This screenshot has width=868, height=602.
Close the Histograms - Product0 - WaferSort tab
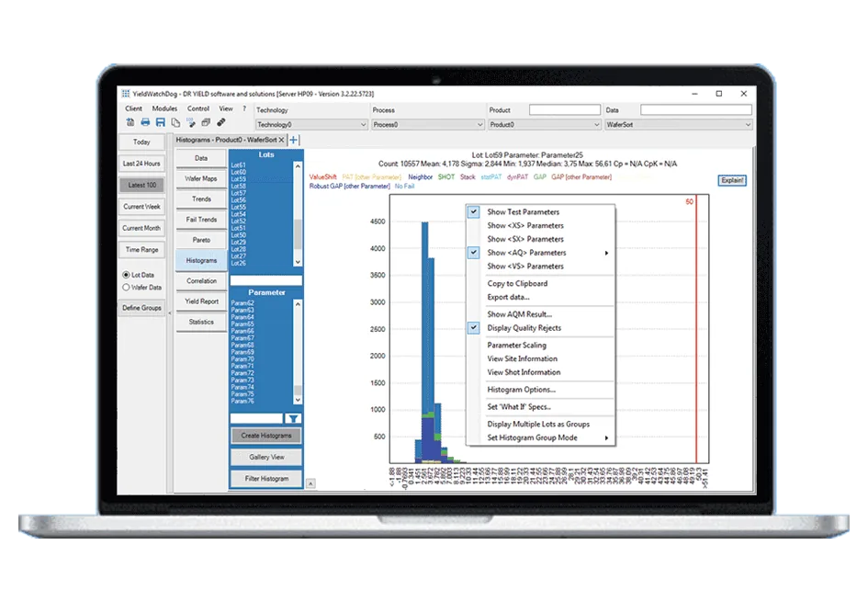pos(281,140)
